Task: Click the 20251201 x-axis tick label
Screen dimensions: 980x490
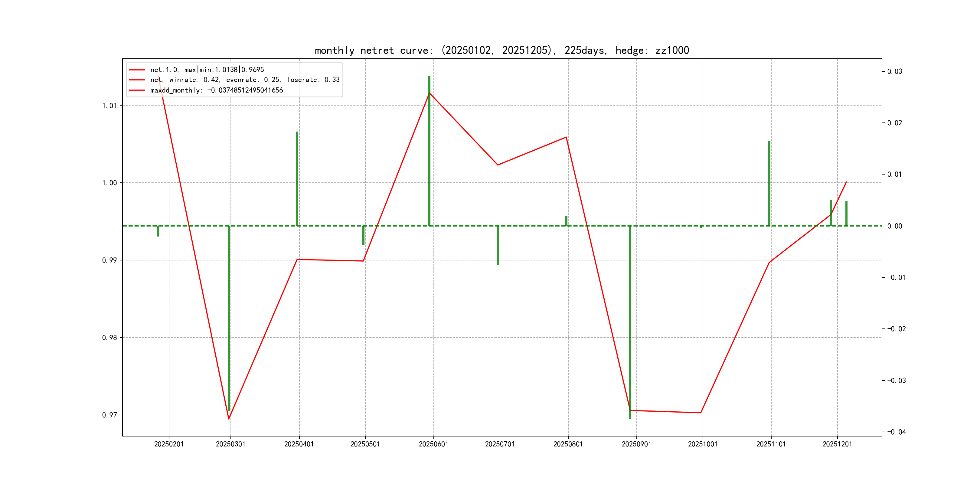Action: click(837, 444)
